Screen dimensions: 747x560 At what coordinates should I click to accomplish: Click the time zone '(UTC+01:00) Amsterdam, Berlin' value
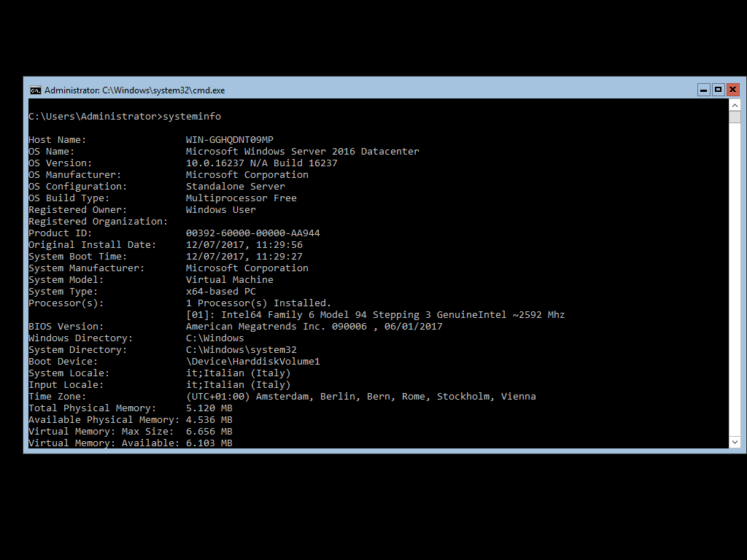360,397
